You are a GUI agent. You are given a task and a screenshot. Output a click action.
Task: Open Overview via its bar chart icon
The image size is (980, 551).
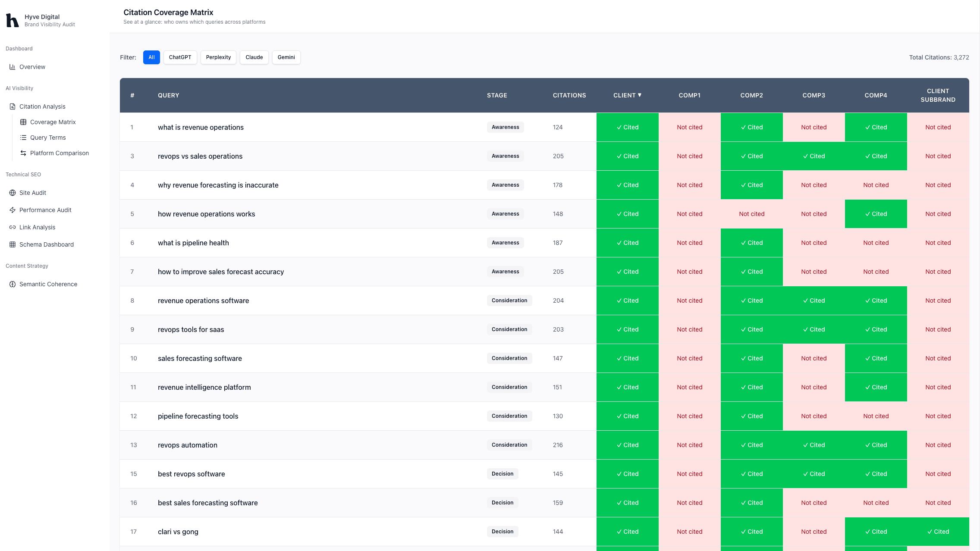click(x=13, y=67)
